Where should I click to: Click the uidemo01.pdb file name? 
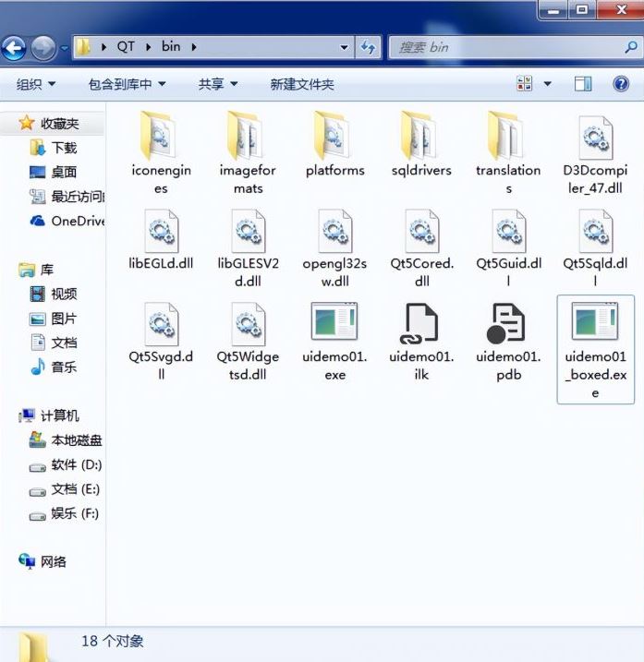[x=508, y=366]
